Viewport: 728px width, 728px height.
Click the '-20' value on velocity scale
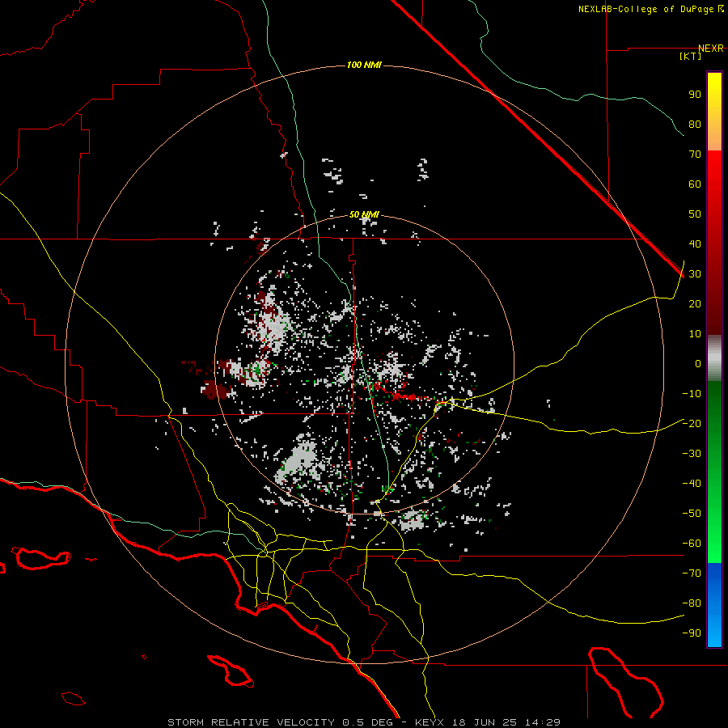(x=692, y=424)
